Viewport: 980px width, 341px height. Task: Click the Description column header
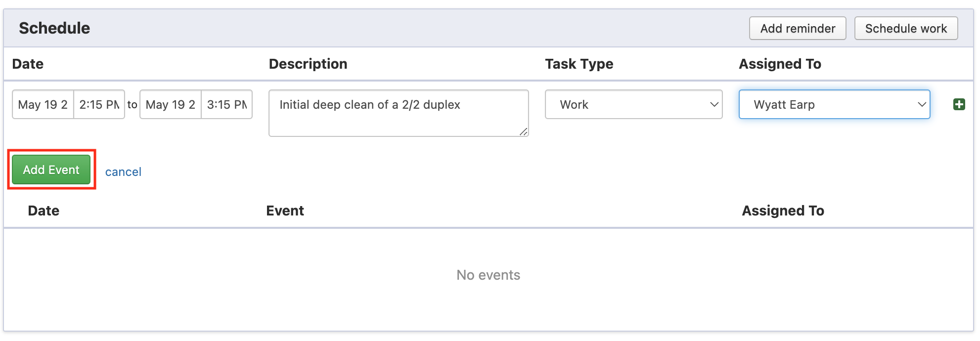point(308,64)
